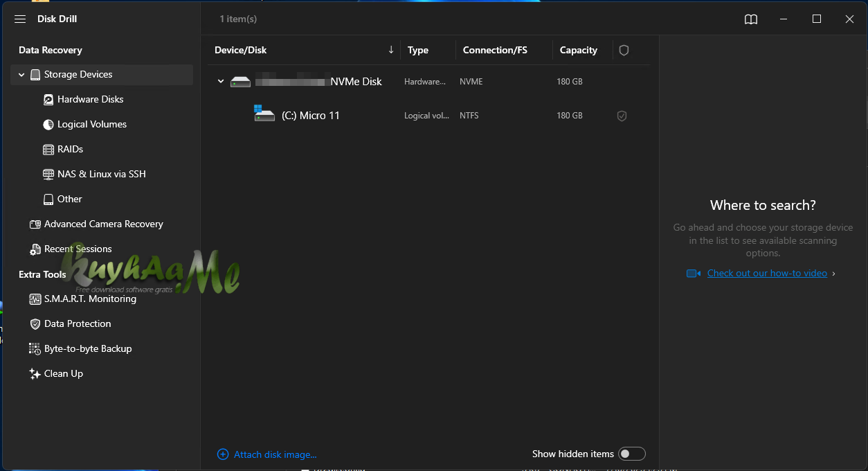Collapse the NVMe Disk tree row
This screenshot has width=868, height=471.
coord(221,82)
